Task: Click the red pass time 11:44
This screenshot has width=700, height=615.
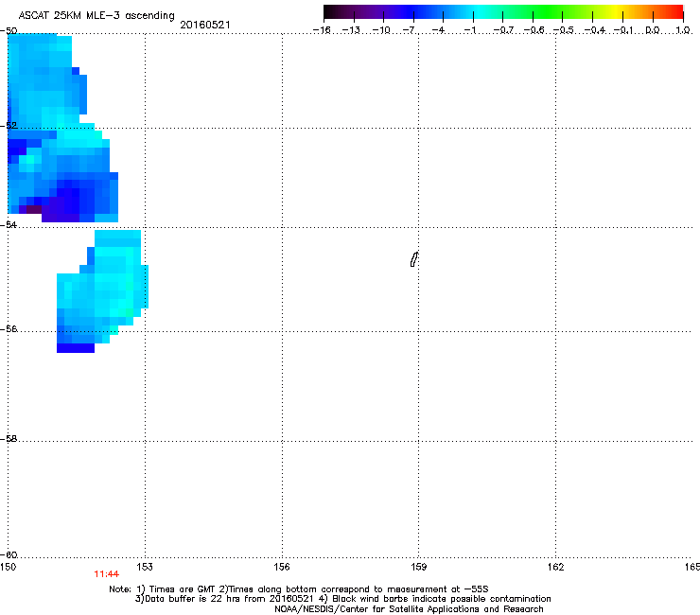Action: pyautogui.click(x=106, y=574)
